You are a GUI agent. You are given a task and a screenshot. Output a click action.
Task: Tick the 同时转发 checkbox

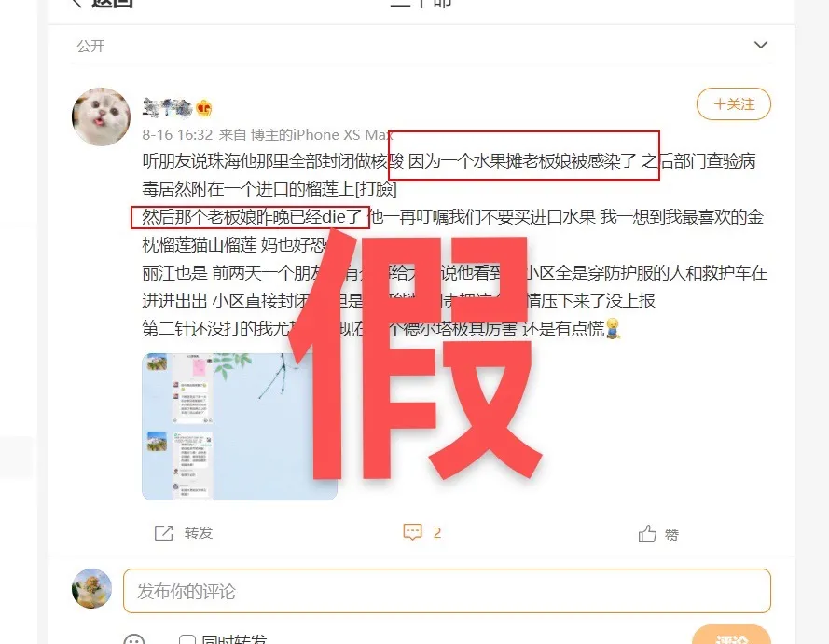click(x=187, y=639)
